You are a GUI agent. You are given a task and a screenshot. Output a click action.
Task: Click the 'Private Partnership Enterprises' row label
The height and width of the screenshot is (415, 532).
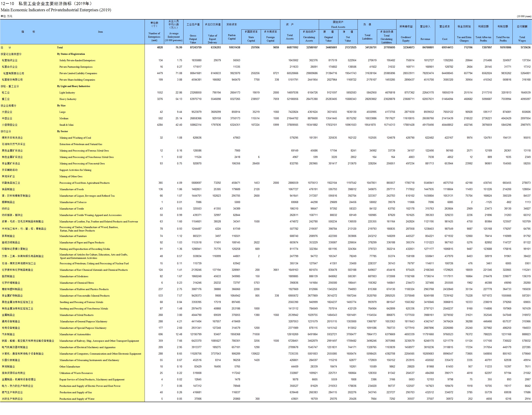[x=76, y=67]
